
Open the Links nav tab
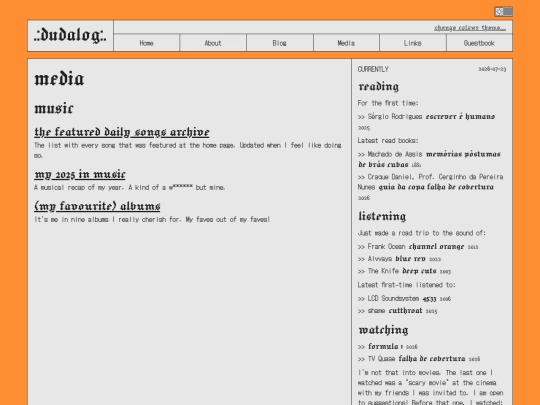(x=413, y=43)
